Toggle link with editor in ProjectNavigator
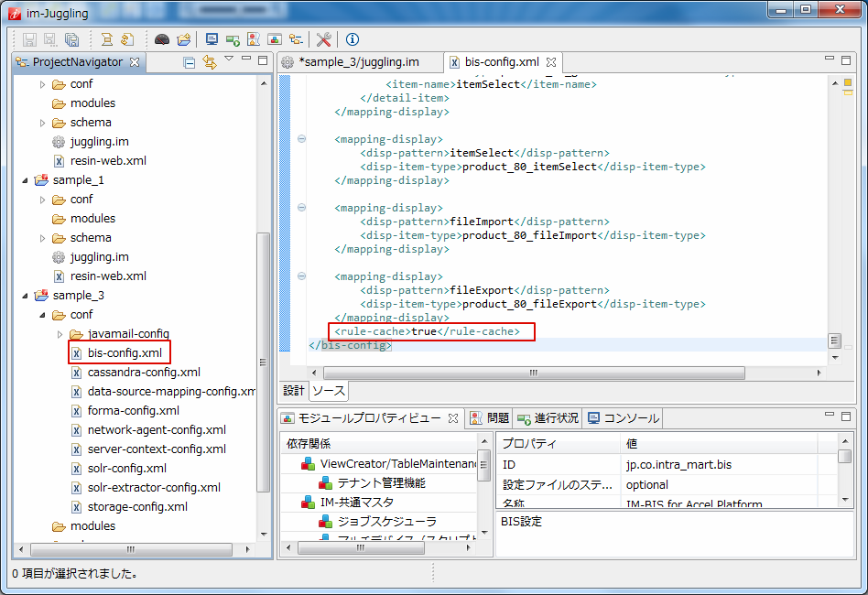The width and height of the screenshot is (868, 595). point(209,62)
